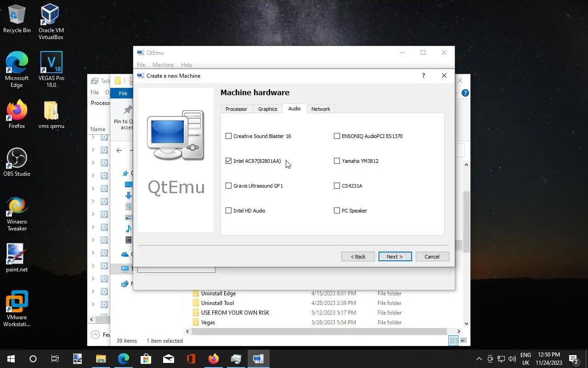Check the Yamaha YM3812 option
Screen dimensions: 588x368
pyautogui.click(x=337, y=161)
